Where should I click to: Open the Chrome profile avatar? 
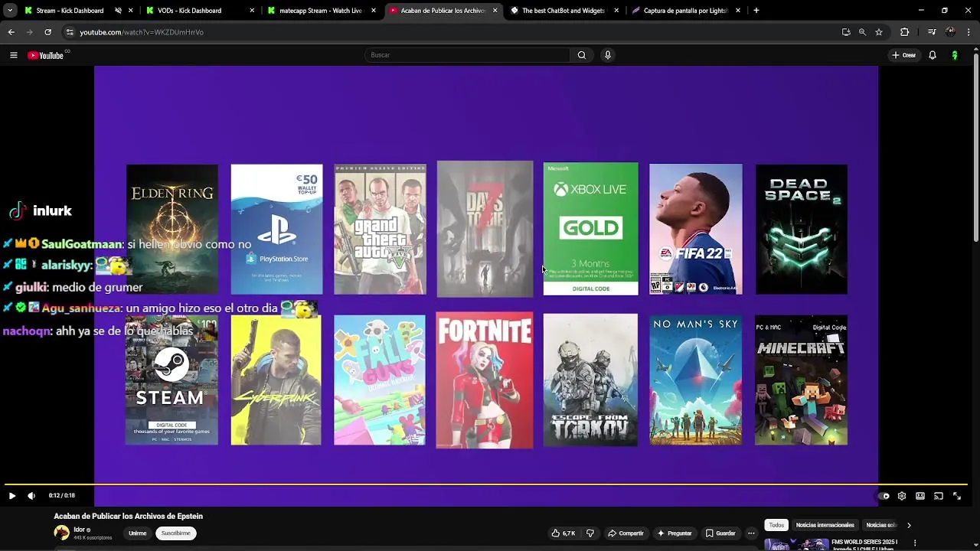pos(950,32)
